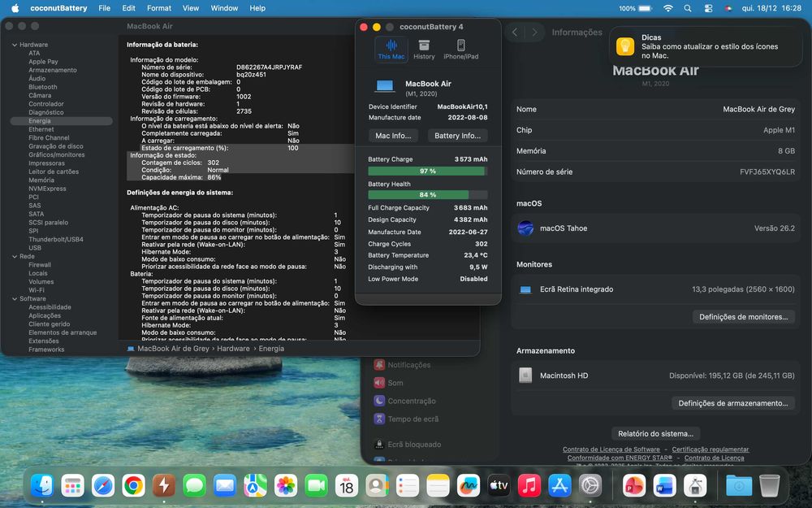Open Conformidade com ENERGY STAR link
Image resolution: width=812 pixels, height=508 pixels.
(620, 458)
